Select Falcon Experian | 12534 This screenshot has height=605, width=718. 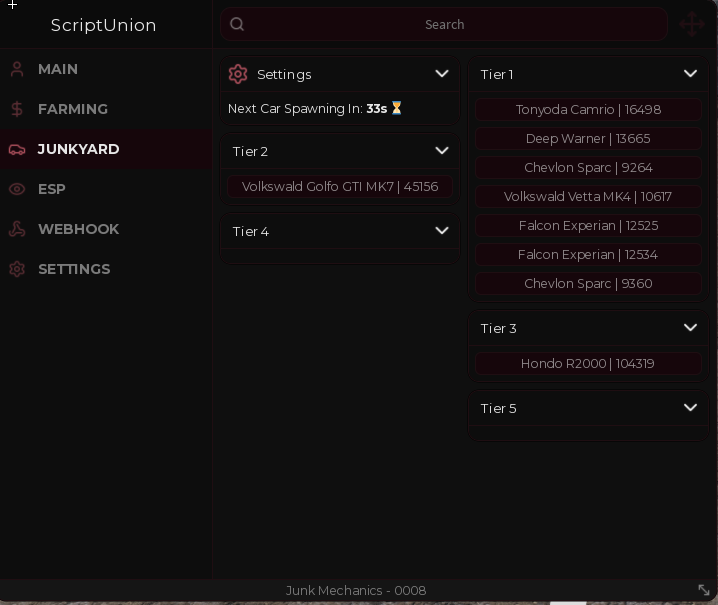pos(588,255)
